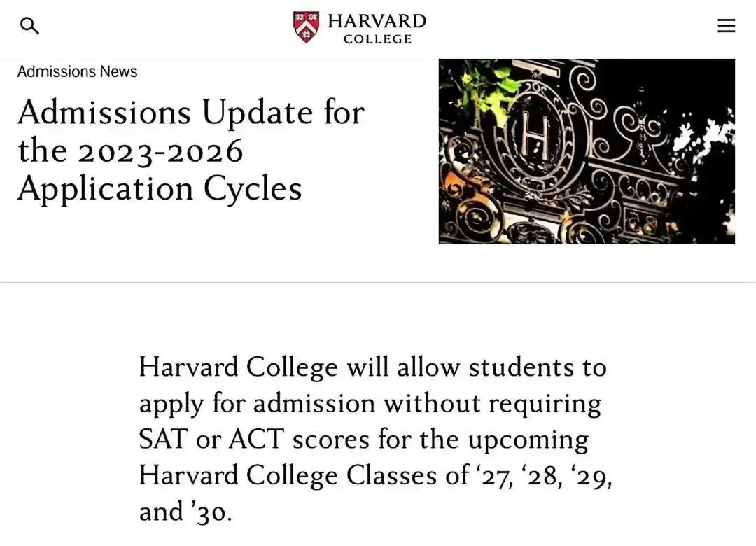Click the Harvard crimson shield logo

(x=306, y=27)
